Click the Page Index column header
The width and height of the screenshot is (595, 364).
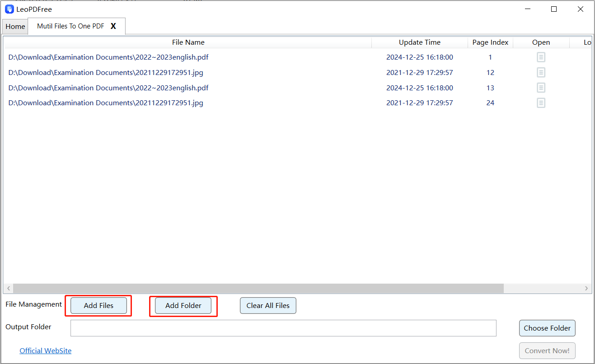coord(490,42)
